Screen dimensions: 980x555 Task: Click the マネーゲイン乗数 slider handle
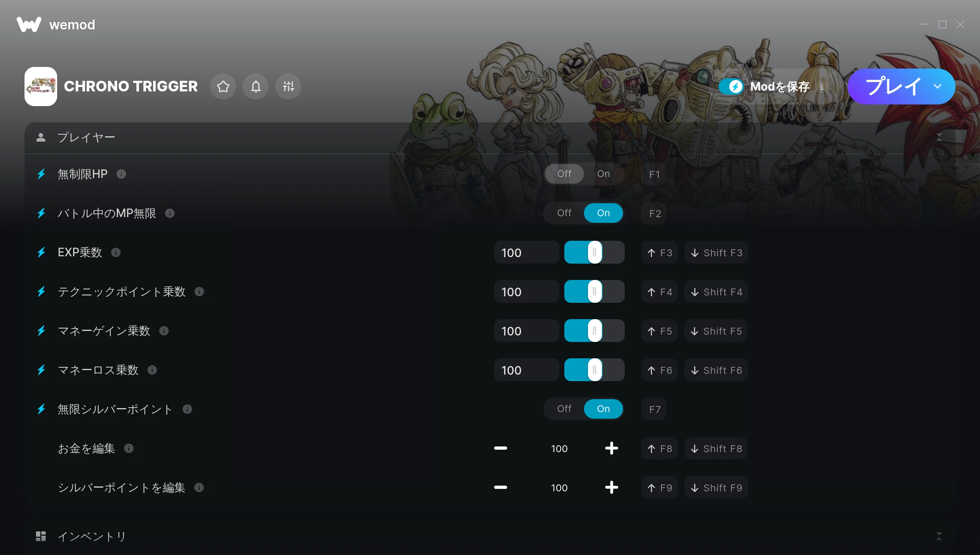tap(595, 331)
